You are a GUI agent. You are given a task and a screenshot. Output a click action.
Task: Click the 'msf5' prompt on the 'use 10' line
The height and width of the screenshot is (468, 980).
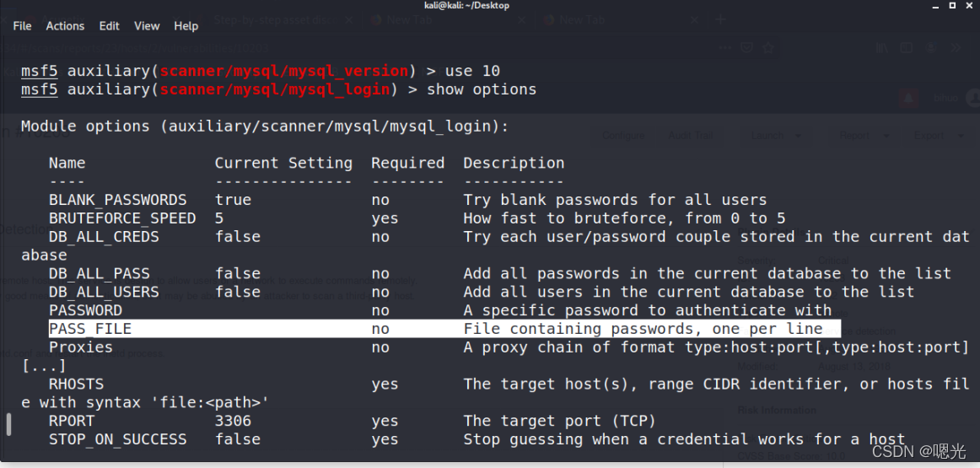40,71
